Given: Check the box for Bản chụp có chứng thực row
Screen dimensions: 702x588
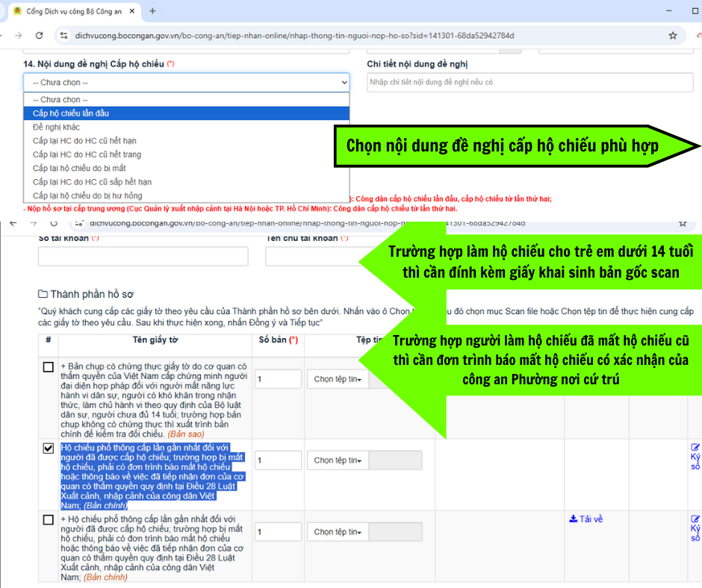Looking at the screenshot, I should [x=49, y=367].
